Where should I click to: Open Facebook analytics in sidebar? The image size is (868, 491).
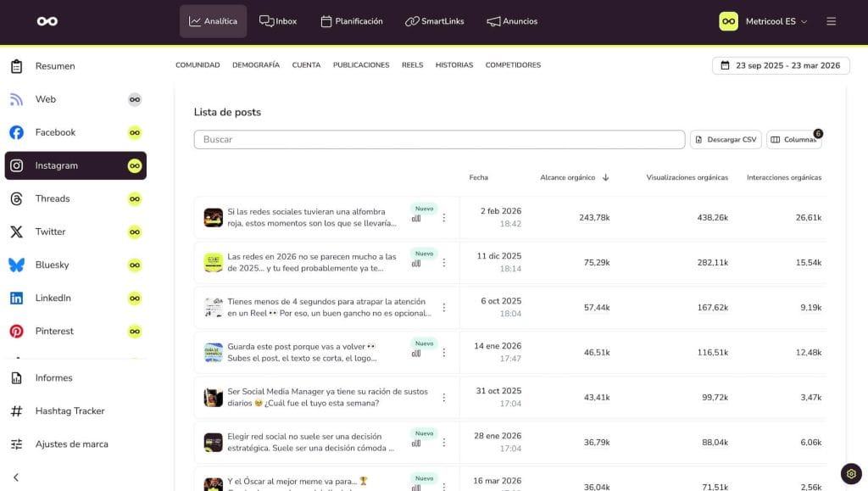click(55, 132)
